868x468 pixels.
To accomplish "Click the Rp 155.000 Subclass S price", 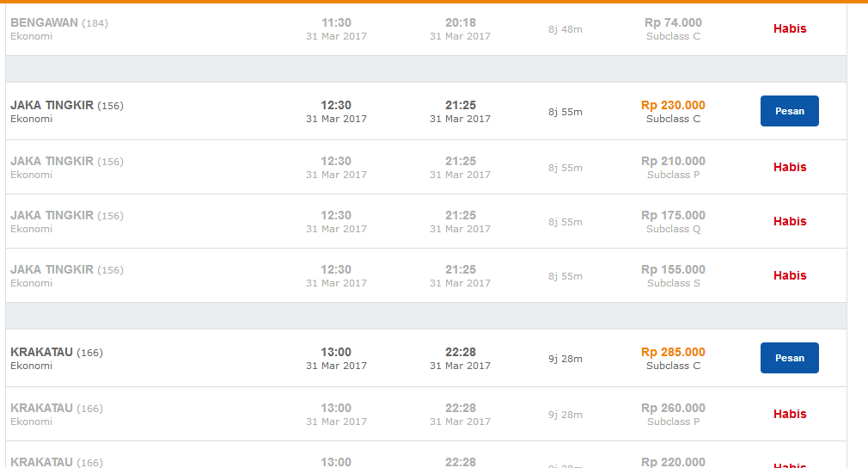I will (x=673, y=269).
